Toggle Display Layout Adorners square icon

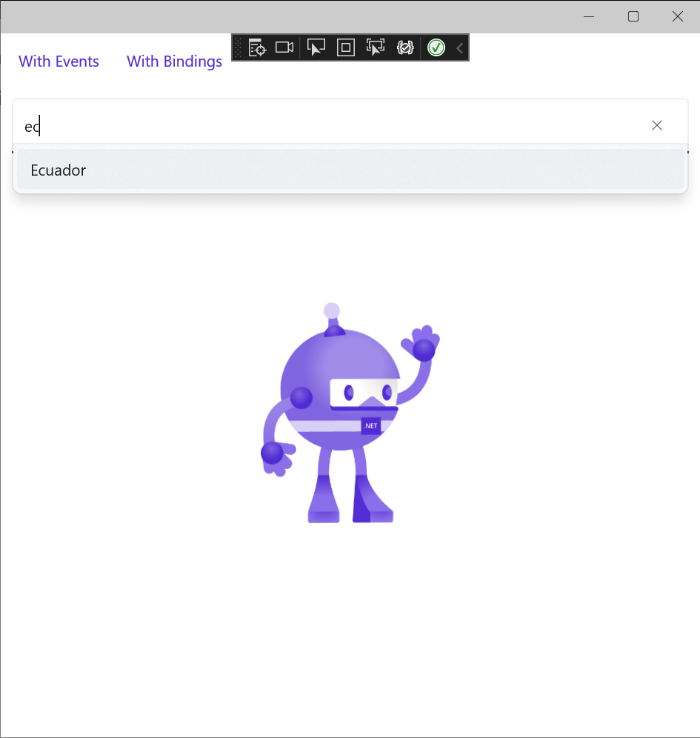coord(346,47)
